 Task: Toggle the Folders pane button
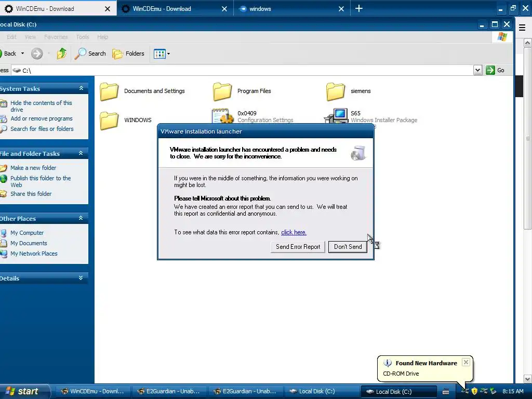(128, 54)
